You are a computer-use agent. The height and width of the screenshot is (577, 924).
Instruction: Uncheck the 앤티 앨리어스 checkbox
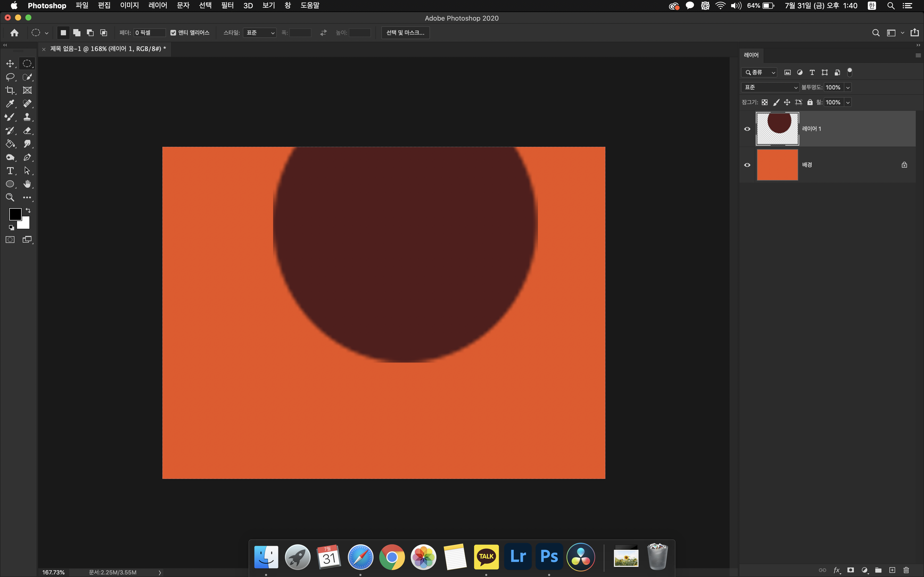(173, 33)
